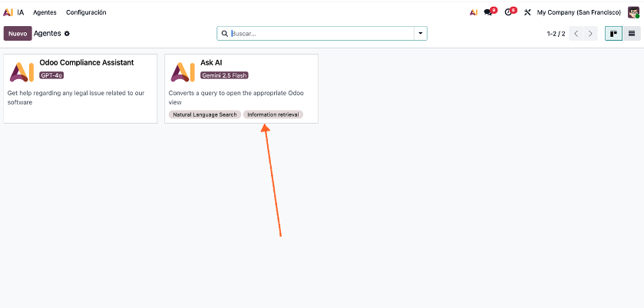
Task: Switch company My Company (San Francisco)
Action: (x=579, y=12)
